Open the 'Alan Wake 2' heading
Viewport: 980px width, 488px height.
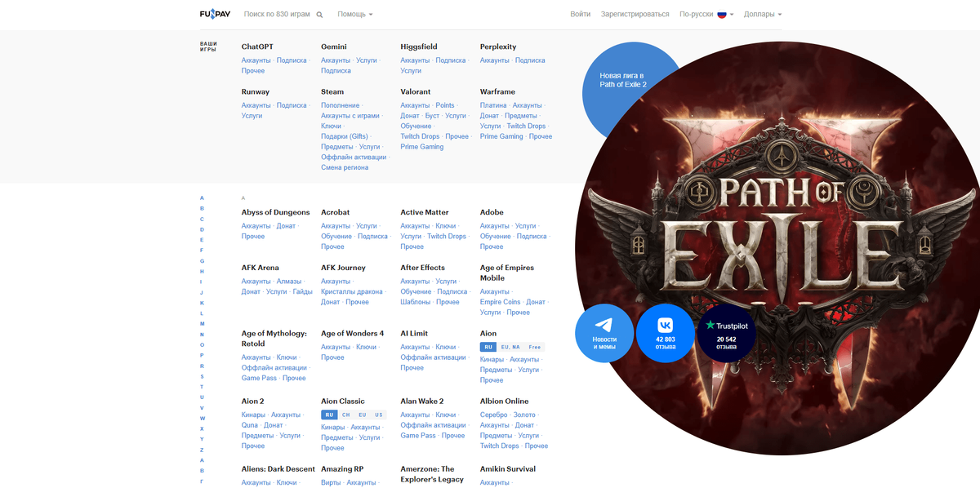(422, 401)
